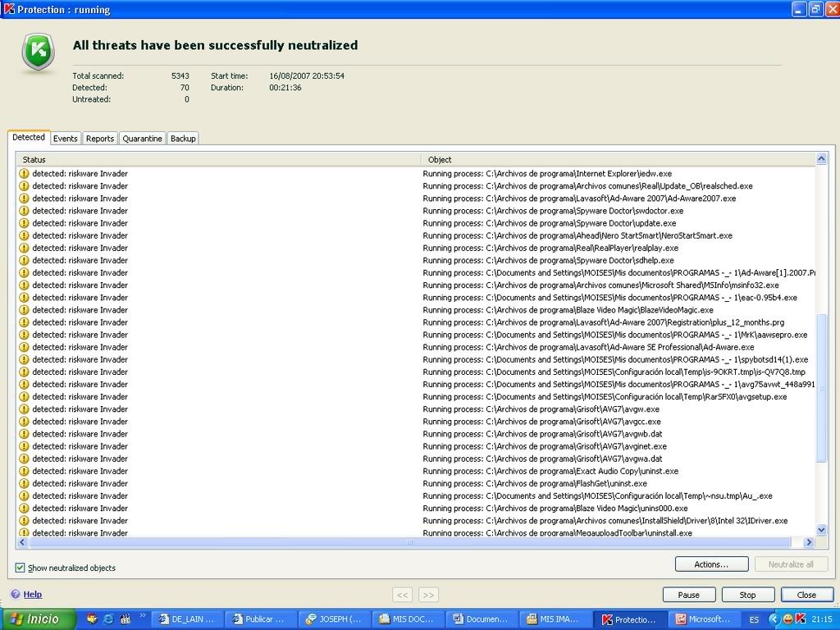The width and height of the screenshot is (840, 630).
Task: Click the warning icon for realplay.exe row
Action: 24,248
